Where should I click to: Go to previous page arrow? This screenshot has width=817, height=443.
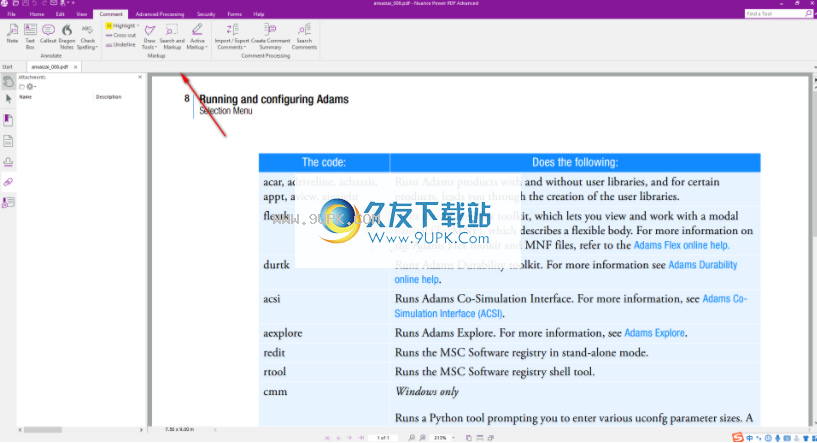339,438
